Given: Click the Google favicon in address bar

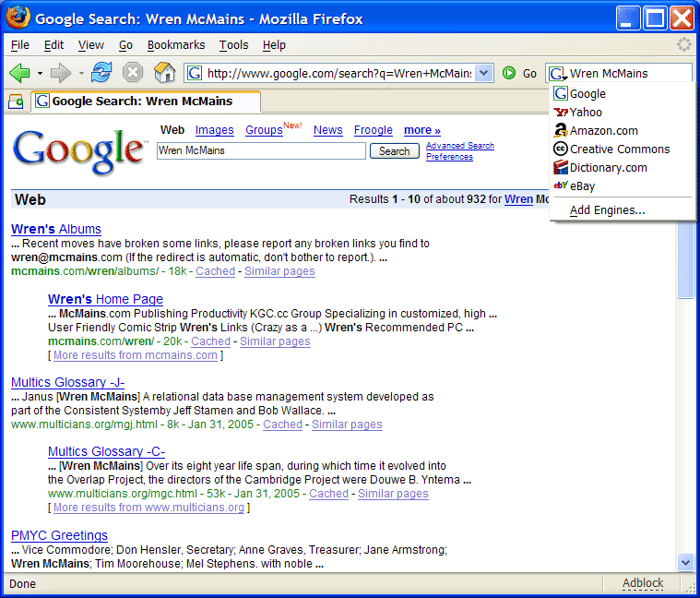Looking at the screenshot, I should (x=195, y=73).
